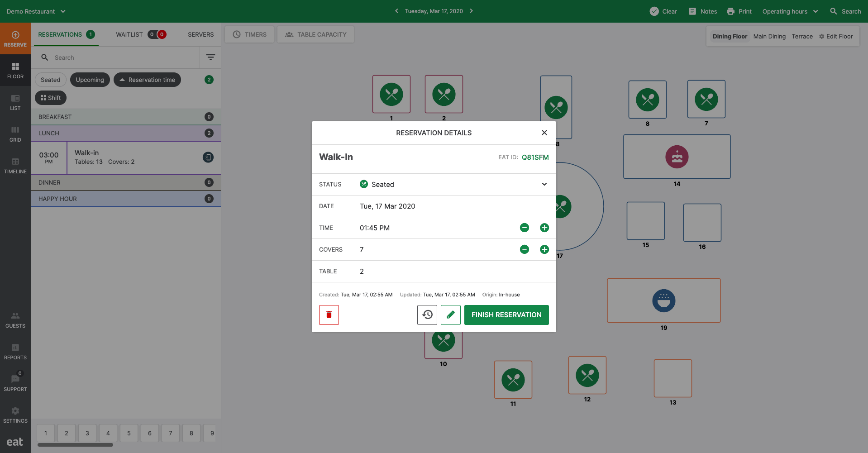The width and height of the screenshot is (868, 453).
Task: Switch to Terrace floor tab
Action: click(x=802, y=36)
